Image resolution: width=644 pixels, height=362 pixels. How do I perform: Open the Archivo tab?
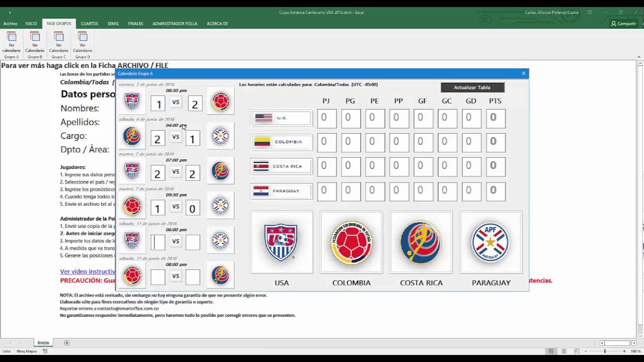click(10, 24)
